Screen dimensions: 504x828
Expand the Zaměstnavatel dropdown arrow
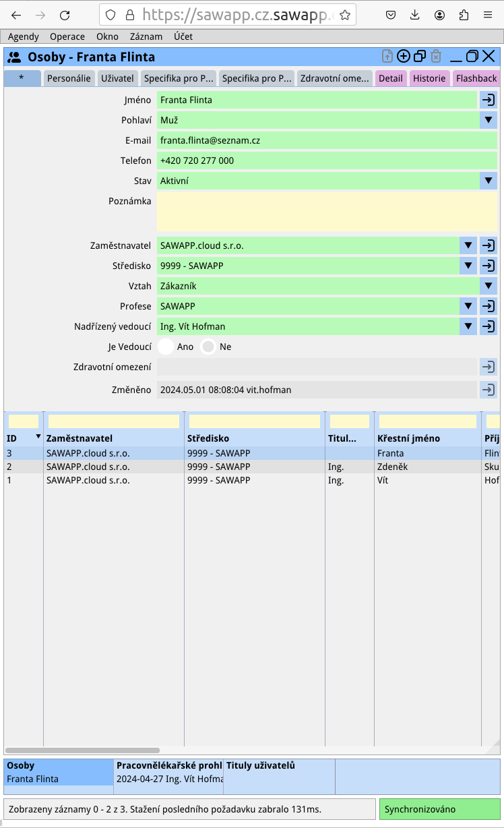tap(468, 245)
